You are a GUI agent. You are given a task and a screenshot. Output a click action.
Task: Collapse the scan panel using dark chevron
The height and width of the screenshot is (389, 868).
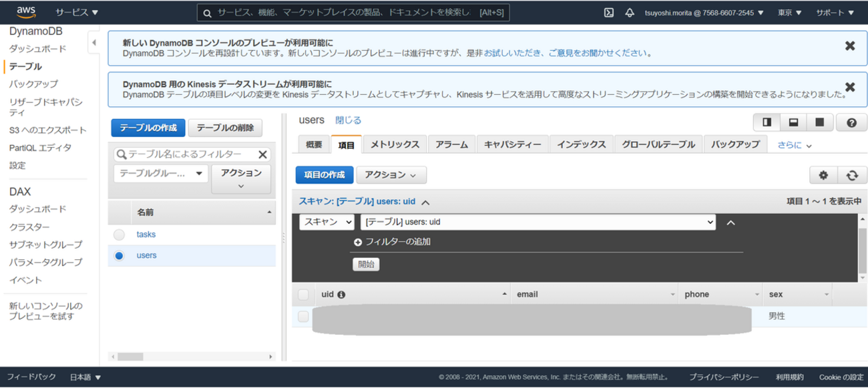tap(730, 223)
